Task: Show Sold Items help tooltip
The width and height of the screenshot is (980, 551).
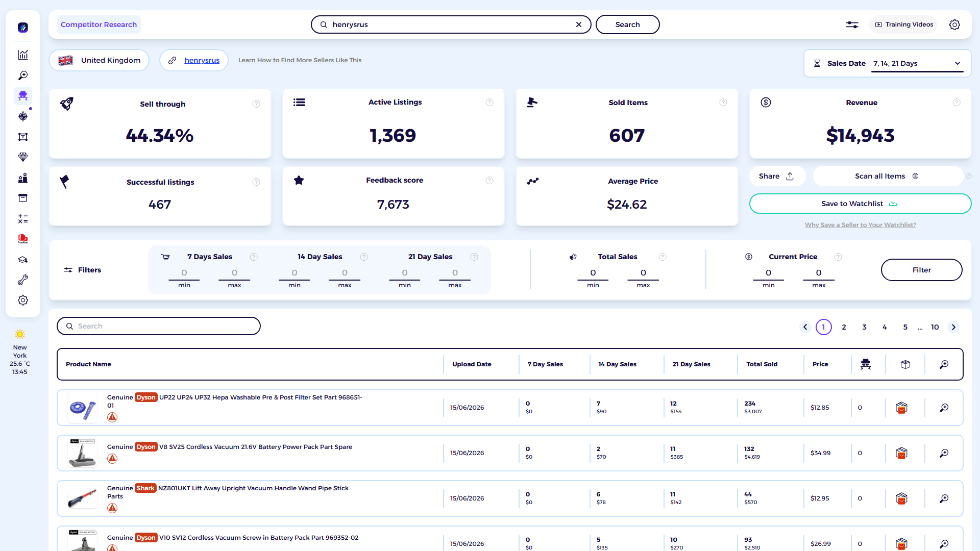Action: tap(723, 103)
